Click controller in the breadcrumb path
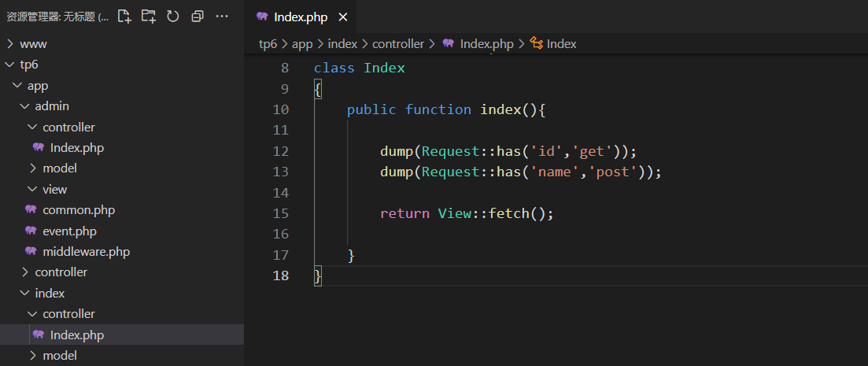Image resolution: width=868 pixels, height=366 pixels. coord(398,44)
